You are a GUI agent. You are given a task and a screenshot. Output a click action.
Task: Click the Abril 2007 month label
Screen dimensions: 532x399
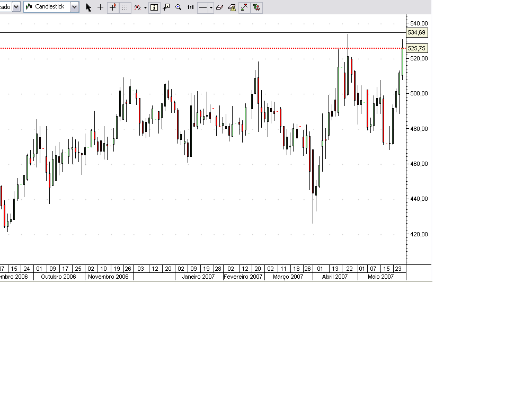(334, 277)
